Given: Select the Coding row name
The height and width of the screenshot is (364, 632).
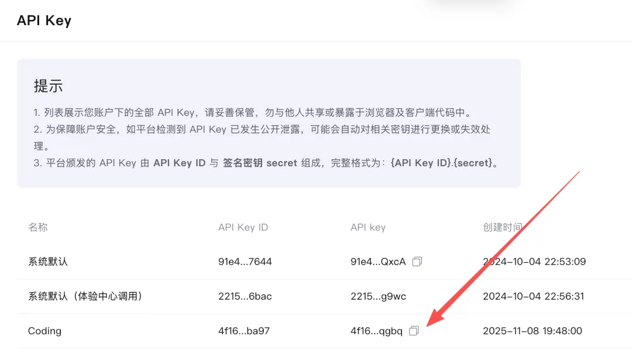Looking at the screenshot, I should 44,331.
